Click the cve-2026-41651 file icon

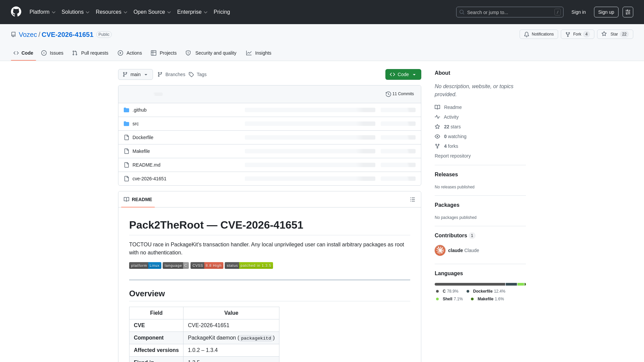[126, 179]
